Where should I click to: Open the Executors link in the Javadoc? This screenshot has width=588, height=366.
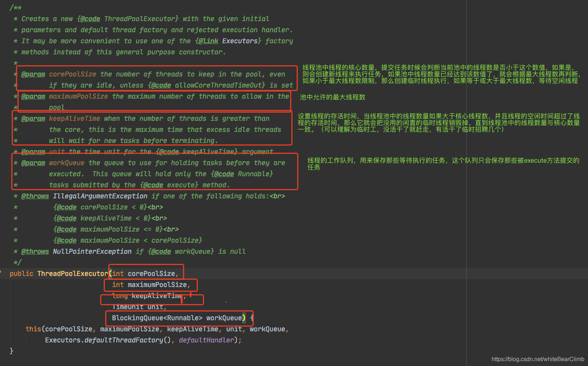click(240, 41)
